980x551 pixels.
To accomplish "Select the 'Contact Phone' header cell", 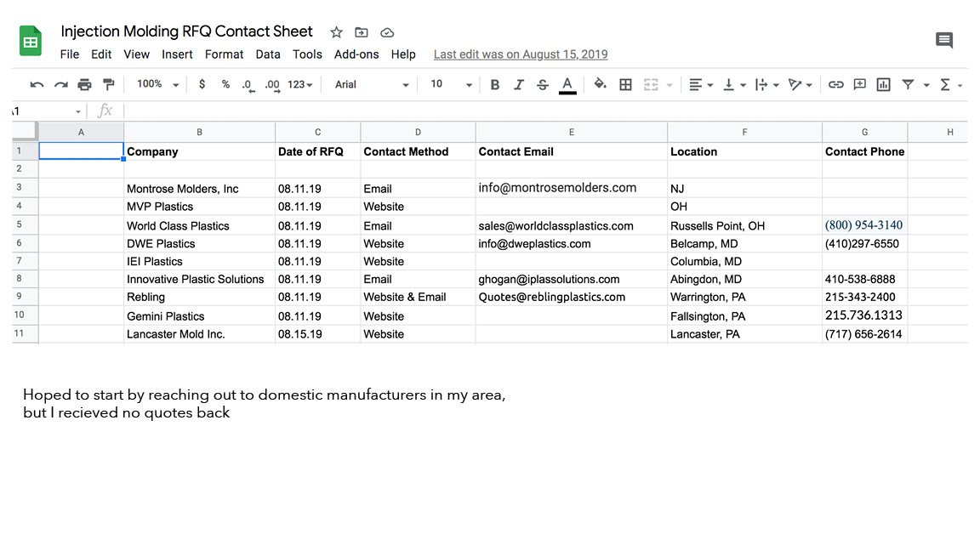I will pyautogui.click(x=864, y=151).
